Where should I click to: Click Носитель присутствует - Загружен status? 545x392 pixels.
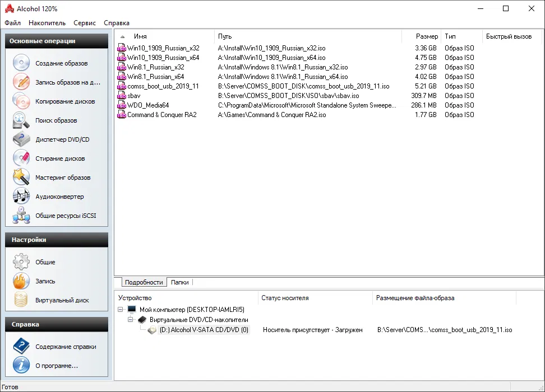point(313,330)
